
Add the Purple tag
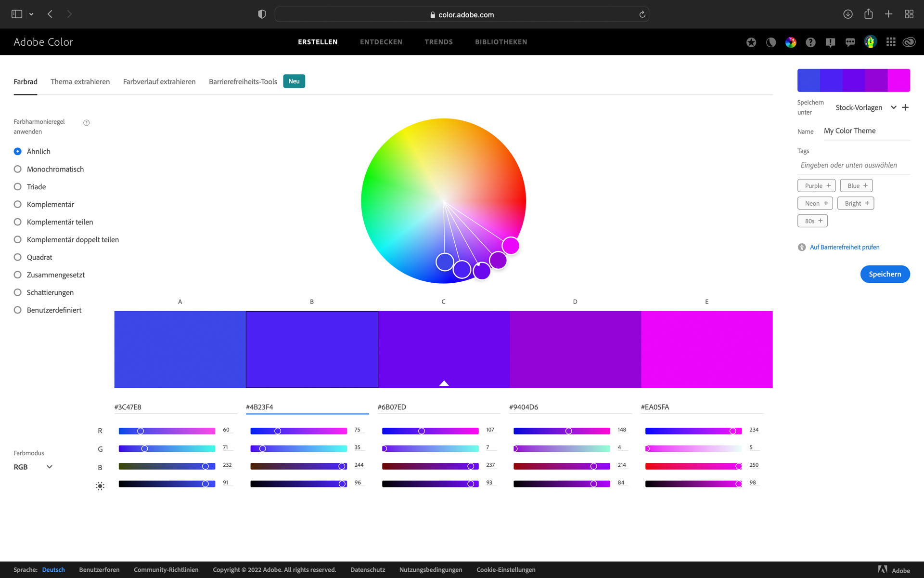click(817, 185)
